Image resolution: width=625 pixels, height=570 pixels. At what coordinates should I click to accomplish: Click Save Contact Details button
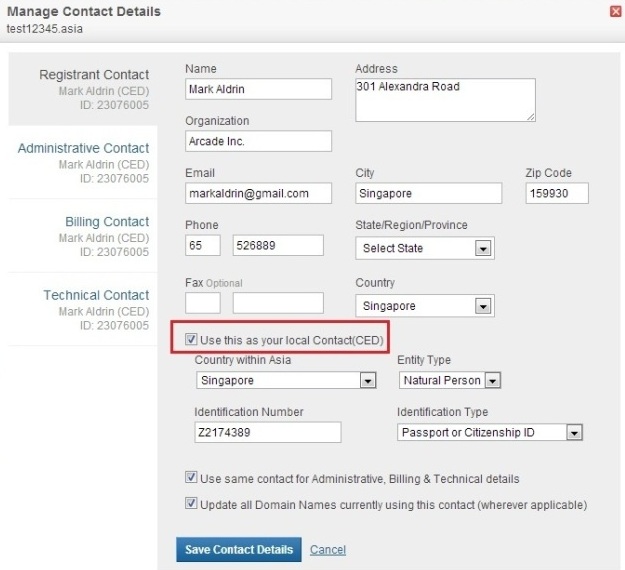coord(239,550)
